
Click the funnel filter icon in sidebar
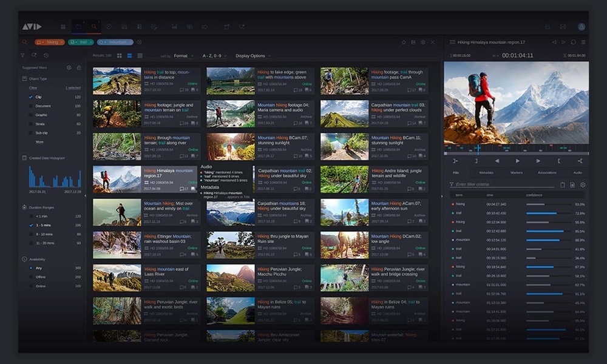[x=23, y=55]
